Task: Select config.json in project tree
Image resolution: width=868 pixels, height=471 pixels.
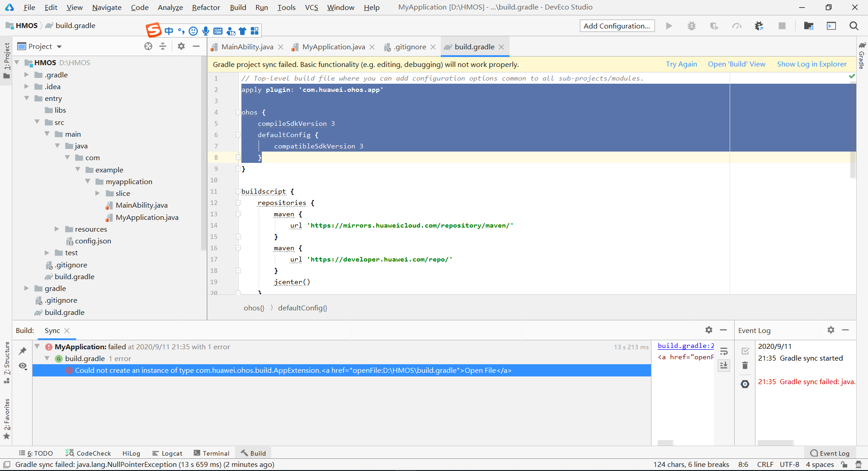Action: [93, 241]
